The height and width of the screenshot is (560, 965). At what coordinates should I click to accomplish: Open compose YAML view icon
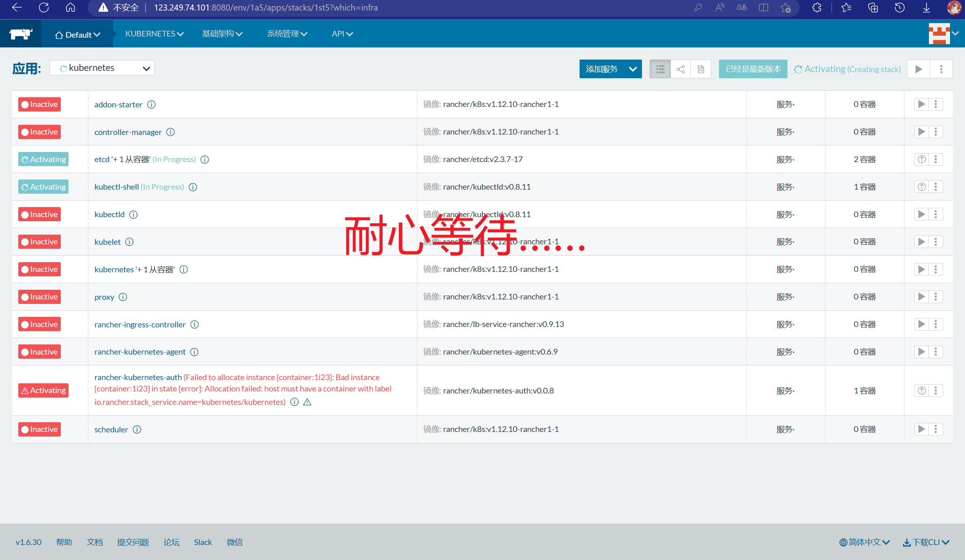701,69
